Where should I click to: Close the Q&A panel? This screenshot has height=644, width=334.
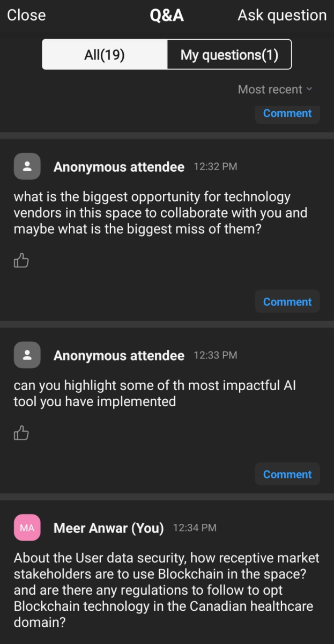(26, 15)
